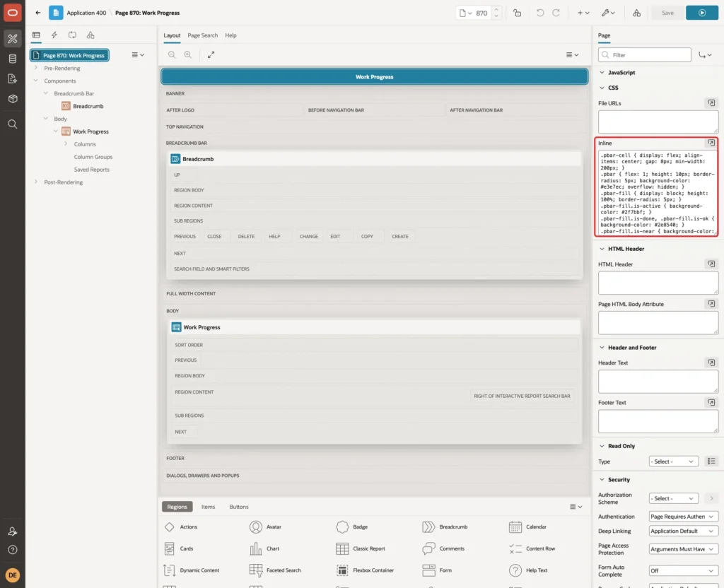Zoom in the layout view
The height and width of the screenshot is (588, 724).
pyautogui.click(x=187, y=54)
